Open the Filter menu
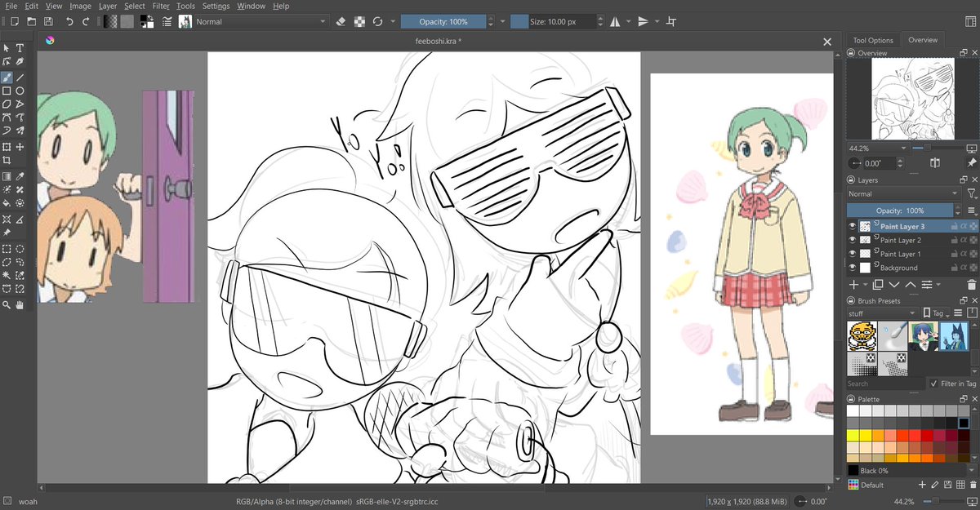This screenshot has height=510, width=980. tap(160, 6)
